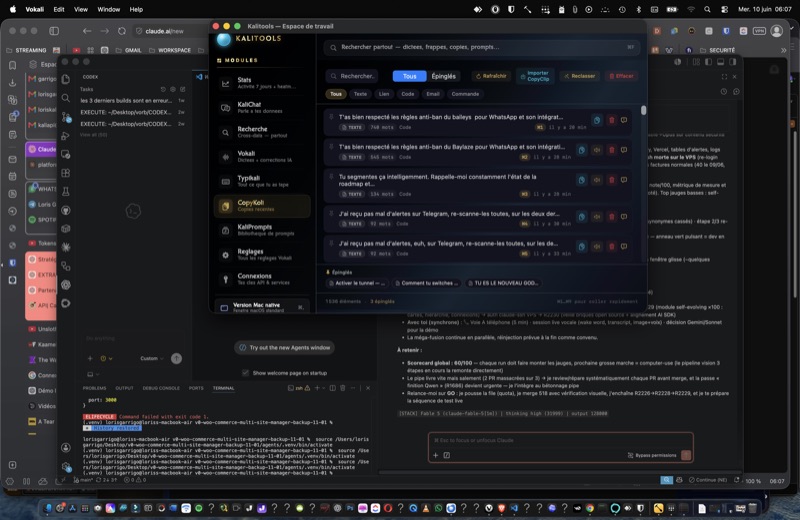Image resolution: width=800 pixels, height=520 pixels.
Task: Kill terminal with the trash icon
Action: 343,388
